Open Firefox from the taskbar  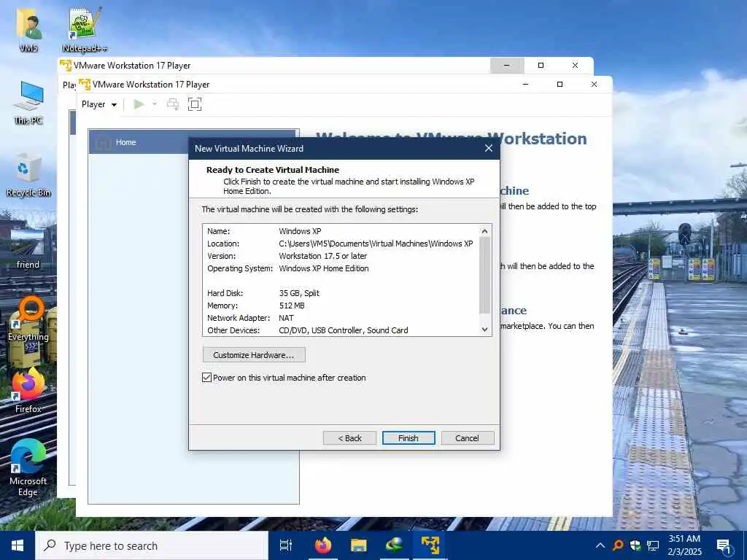tap(323, 545)
